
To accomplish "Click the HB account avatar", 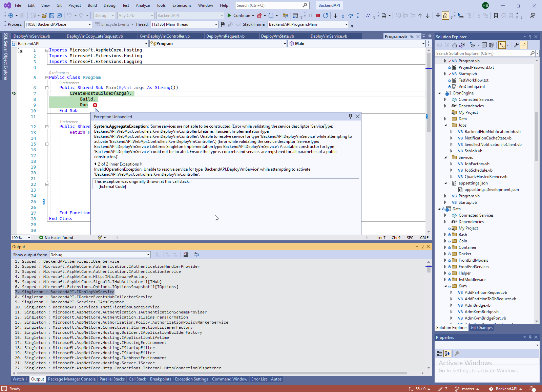I will pos(485,5).
